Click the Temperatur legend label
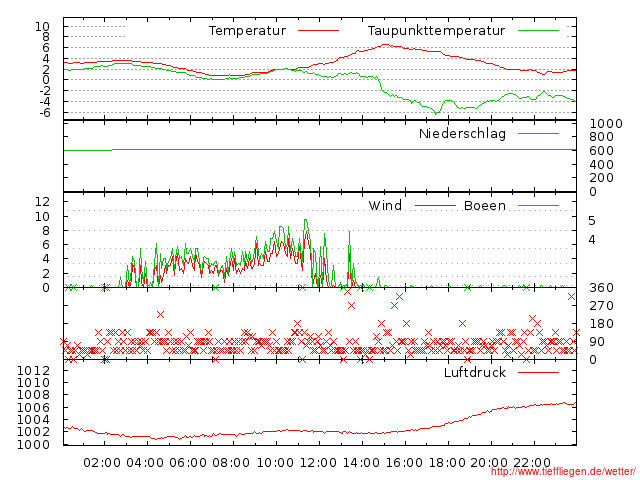The width and height of the screenshot is (640, 480). (247, 31)
